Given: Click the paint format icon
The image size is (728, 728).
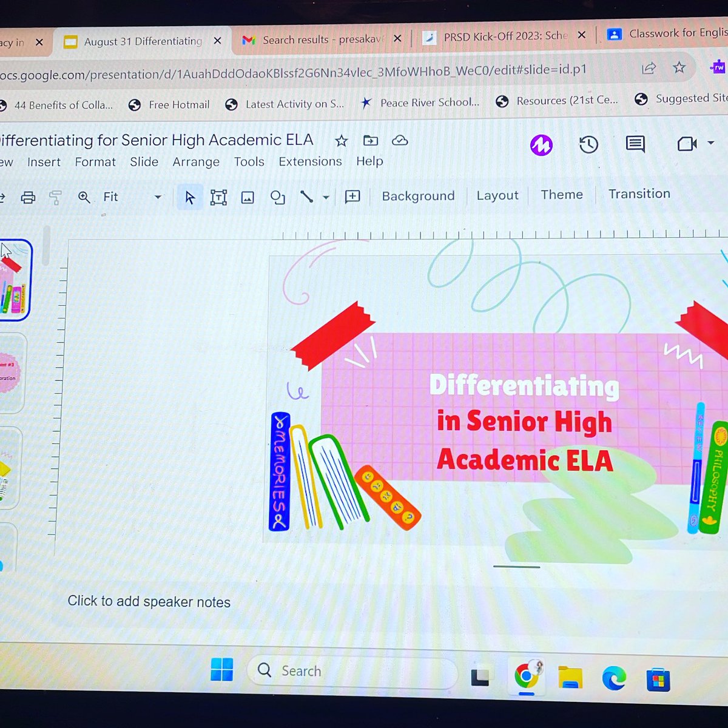Looking at the screenshot, I should (x=55, y=197).
